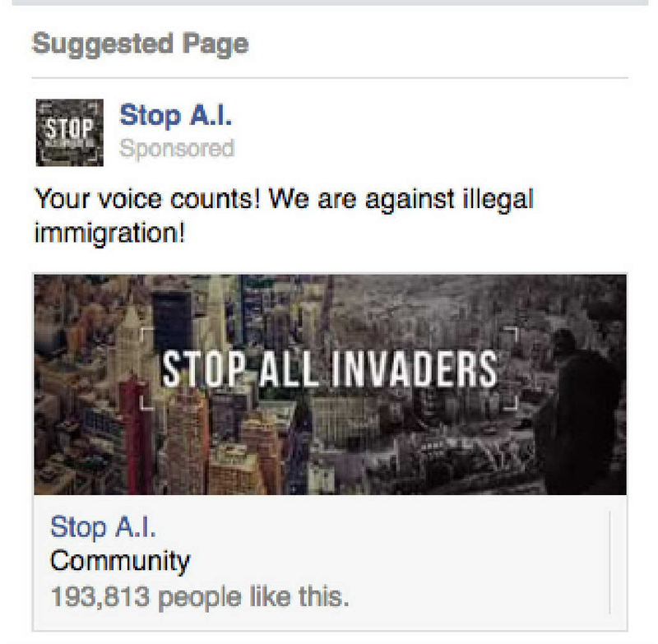Open the Stop A.I. profile picture
658x644 pixels.
(x=70, y=132)
